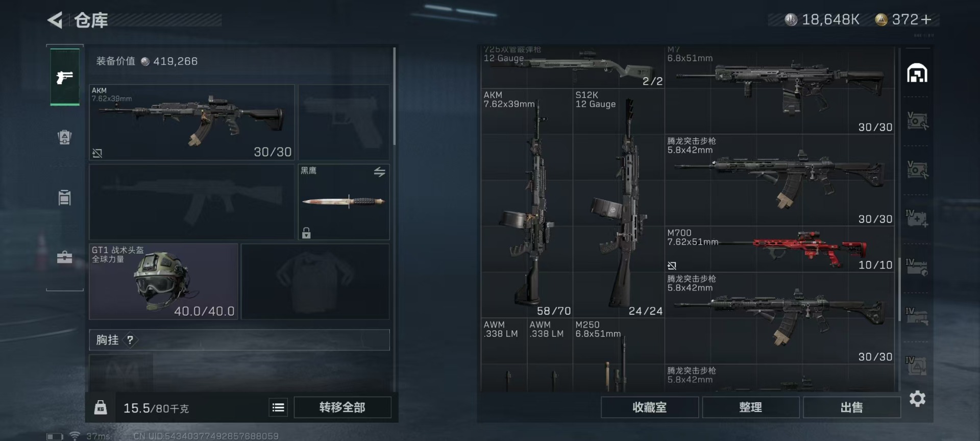Select the weapons pistol tab in the sidebar
980x441 pixels.
coord(65,77)
